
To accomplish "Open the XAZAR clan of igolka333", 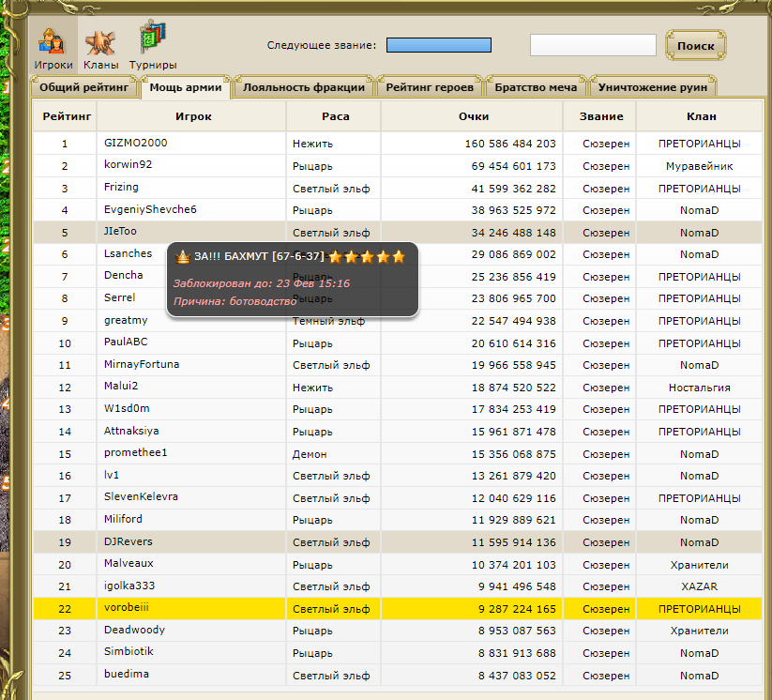I will point(699,586).
